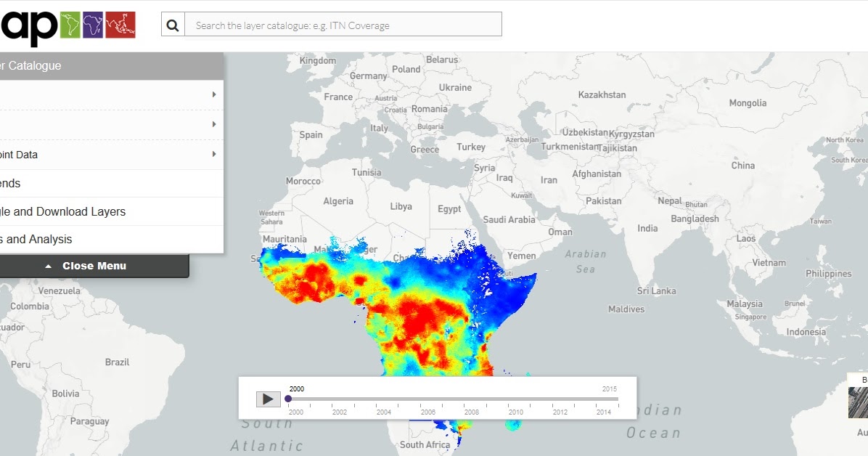Open the Tools and Analysis entry
The image size is (868, 456).
click(44, 239)
